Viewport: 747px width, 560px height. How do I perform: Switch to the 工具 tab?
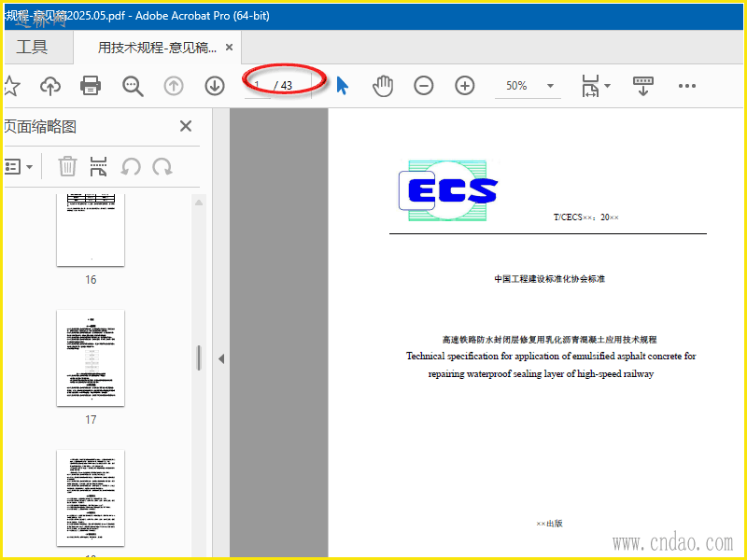[32, 48]
